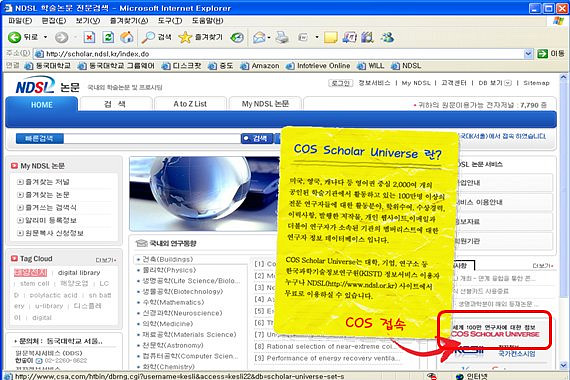This screenshot has height=380, width=570.
Task: Click the blue 검색 quick search button
Action: [x=257, y=138]
